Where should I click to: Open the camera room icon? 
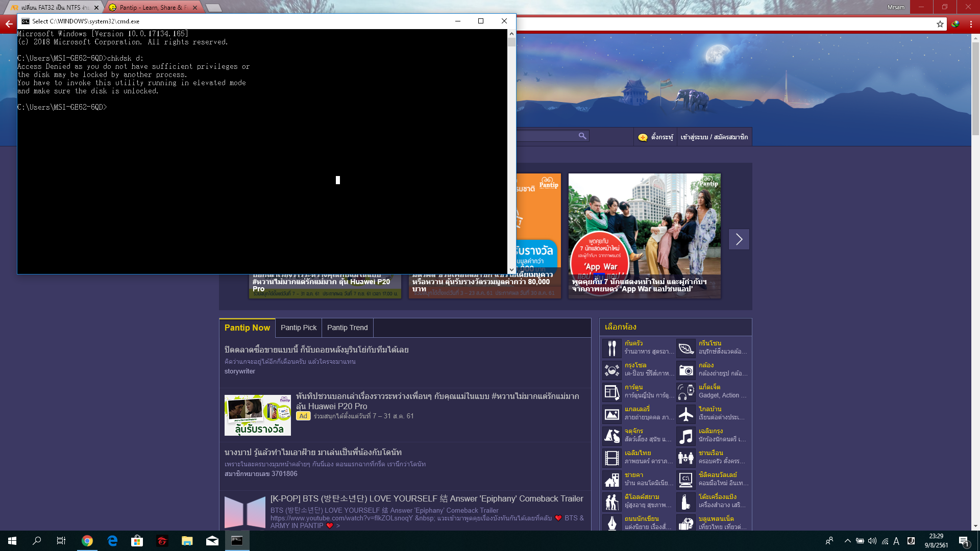[x=685, y=370]
